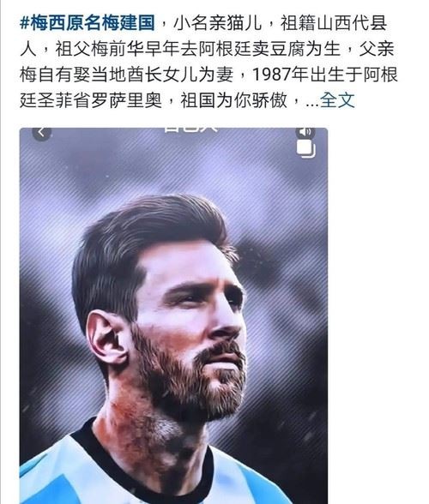The width and height of the screenshot is (429, 504).
Task: Click the text line with 祖父梅前华
Action: [208, 49]
